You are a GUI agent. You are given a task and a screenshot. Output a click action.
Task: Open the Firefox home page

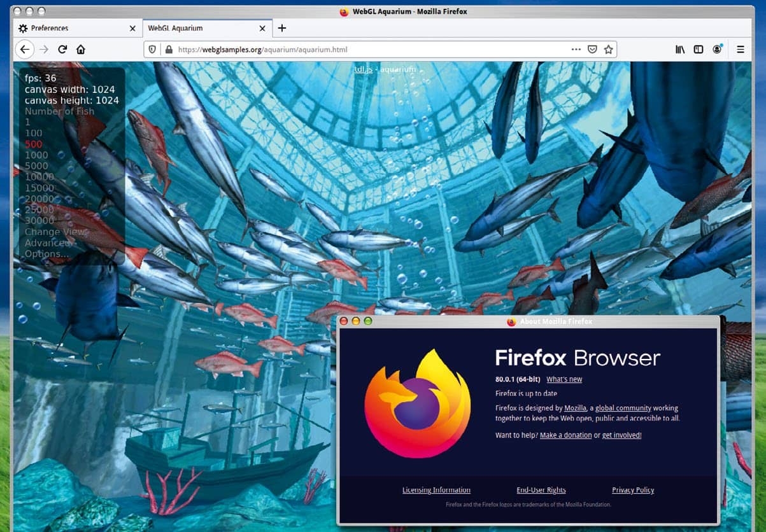click(x=81, y=49)
